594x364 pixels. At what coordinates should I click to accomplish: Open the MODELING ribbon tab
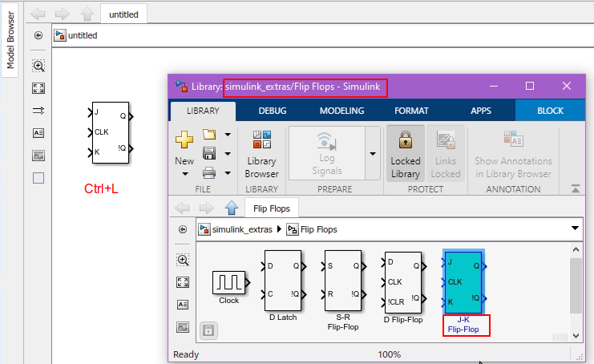tap(341, 111)
